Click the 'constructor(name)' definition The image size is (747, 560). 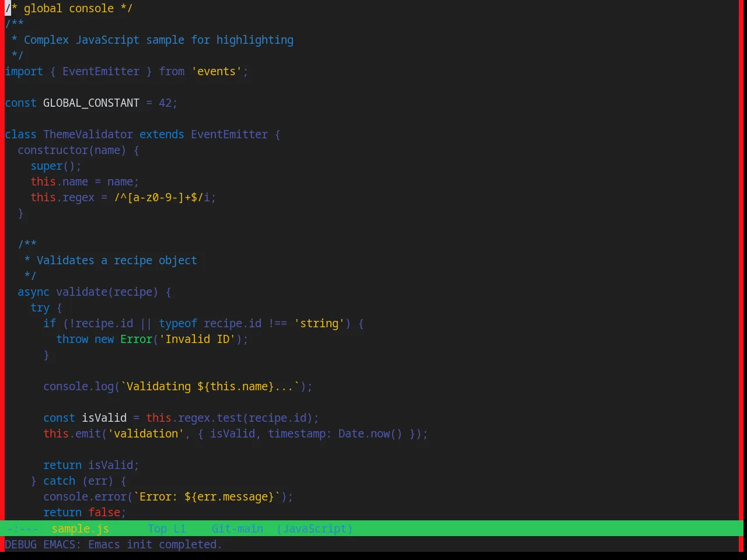point(72,150)
